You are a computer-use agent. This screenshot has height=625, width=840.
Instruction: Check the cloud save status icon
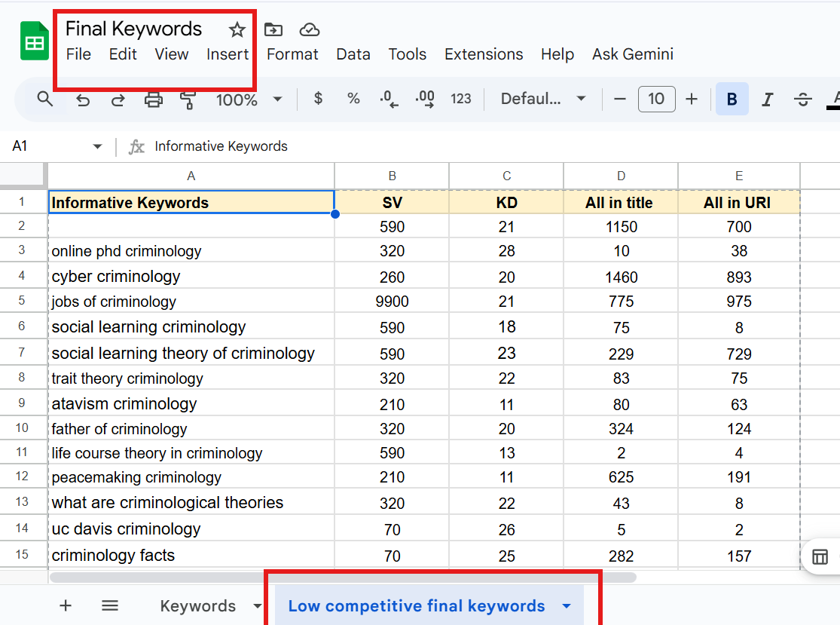[x=310, y=29]
